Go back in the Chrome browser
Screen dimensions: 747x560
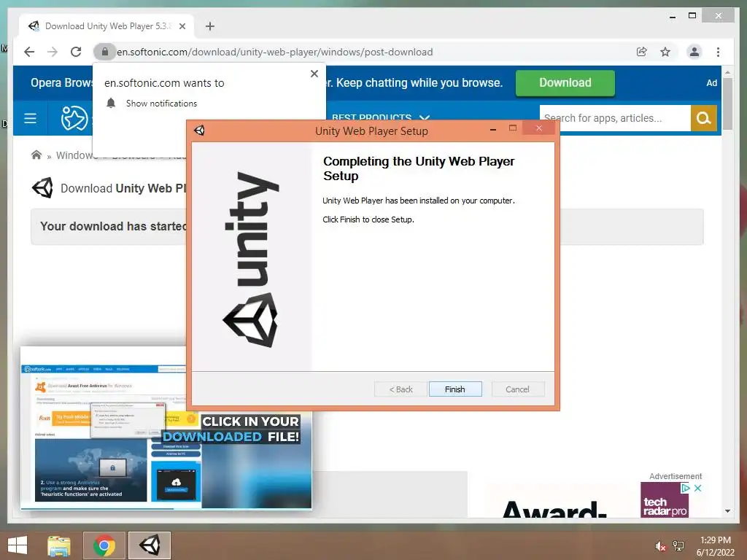[x=29, y=52]
